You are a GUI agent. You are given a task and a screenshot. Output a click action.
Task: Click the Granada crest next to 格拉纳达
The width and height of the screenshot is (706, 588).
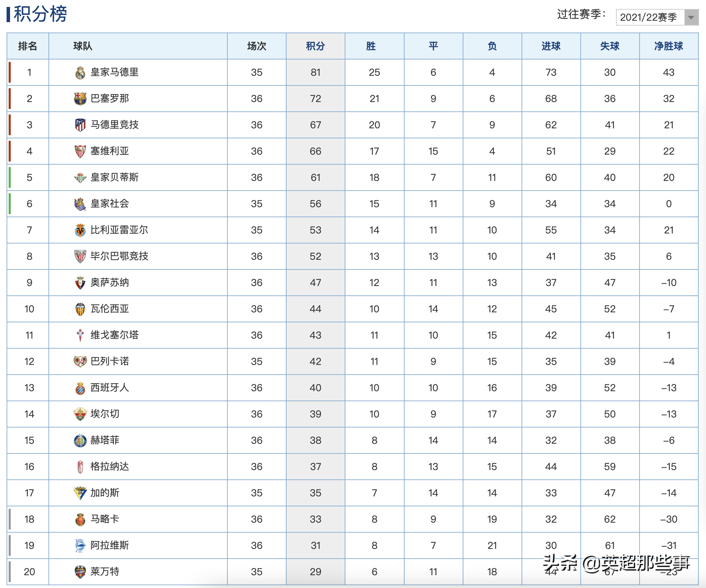coord(80,467)
